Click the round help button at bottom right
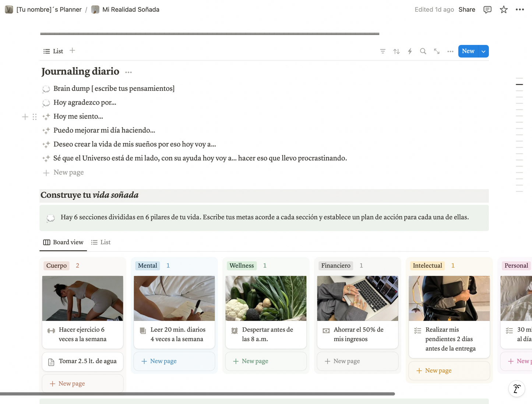 click(517, 389)
